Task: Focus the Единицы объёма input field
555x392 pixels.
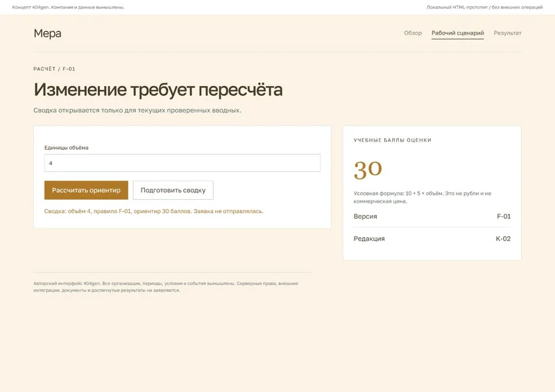Action: 182,163
